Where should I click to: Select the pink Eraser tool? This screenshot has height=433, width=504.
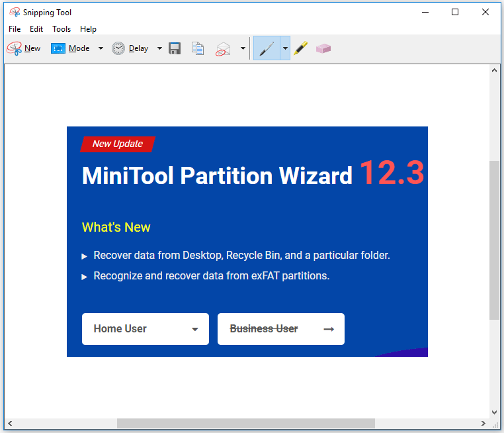click(323, 48)
